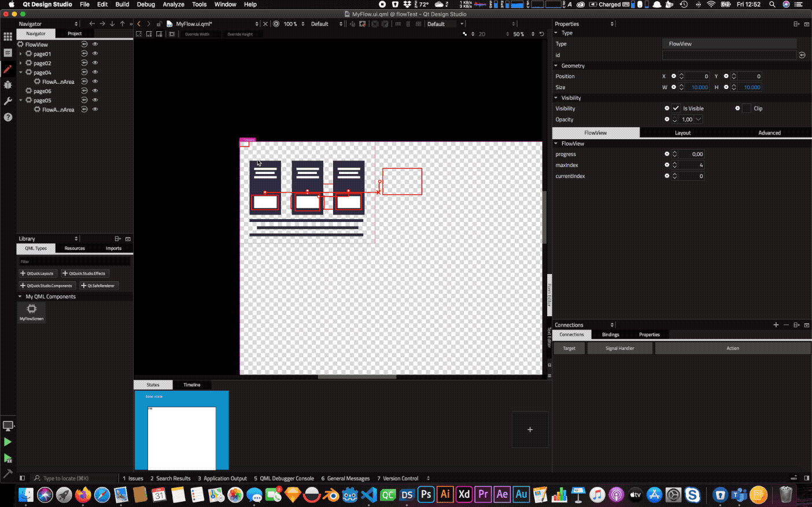Viewport: 812px width, 507px height.
Task: Open Welcome mode grid icon in sidebar
Action: point(8,36)
